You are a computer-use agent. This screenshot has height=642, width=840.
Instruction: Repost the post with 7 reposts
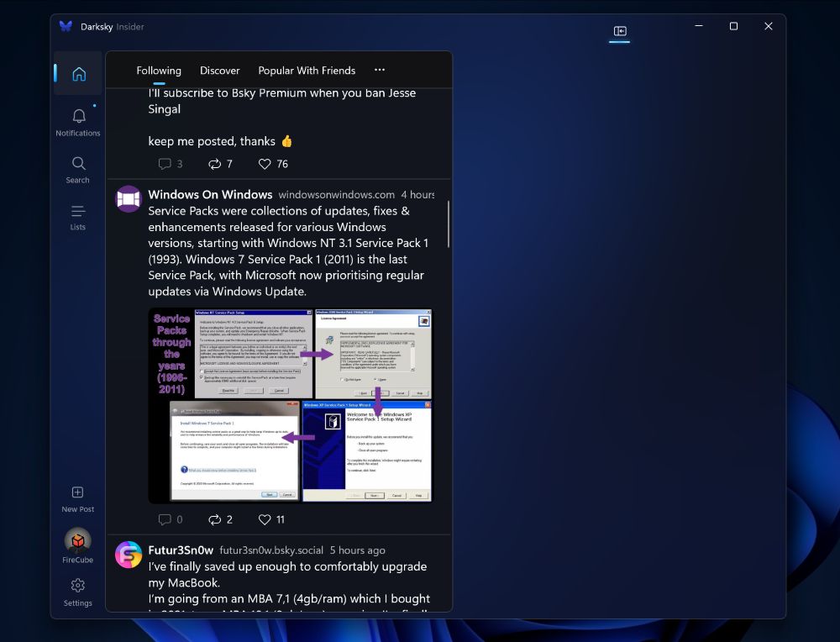[x=220, y=164]
